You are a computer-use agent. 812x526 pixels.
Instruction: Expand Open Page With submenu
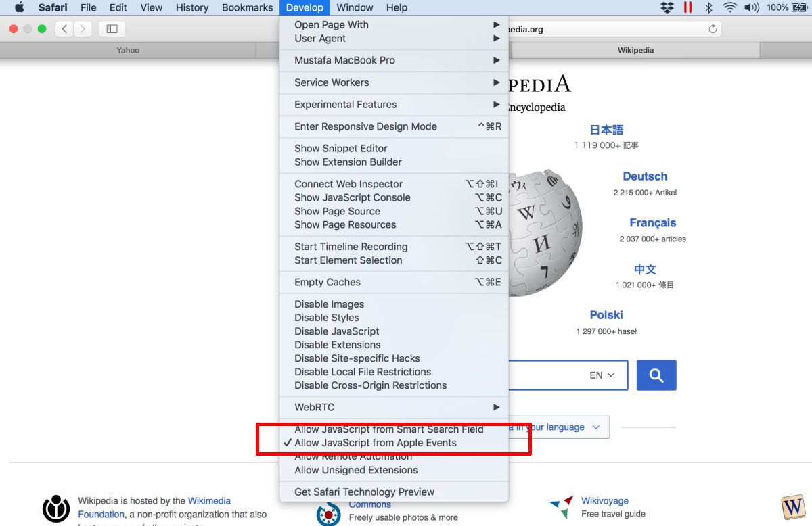pos(394,25)
